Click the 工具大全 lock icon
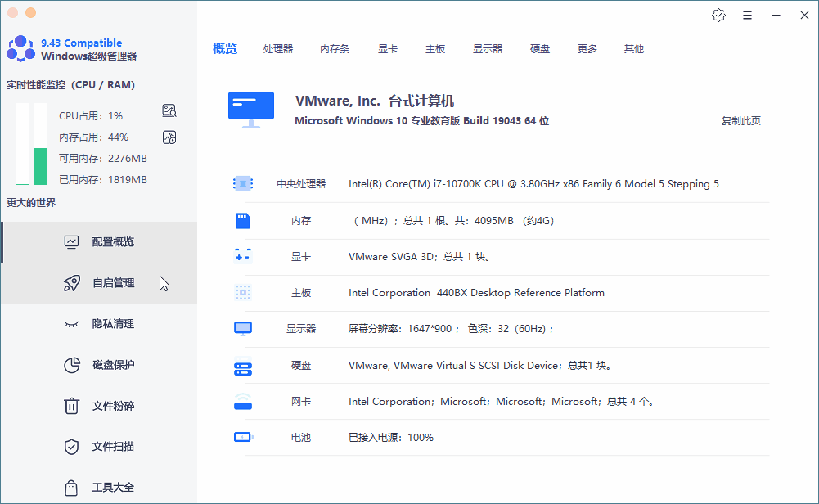This screenshot has width=819, height=504. tap(72, 487)
